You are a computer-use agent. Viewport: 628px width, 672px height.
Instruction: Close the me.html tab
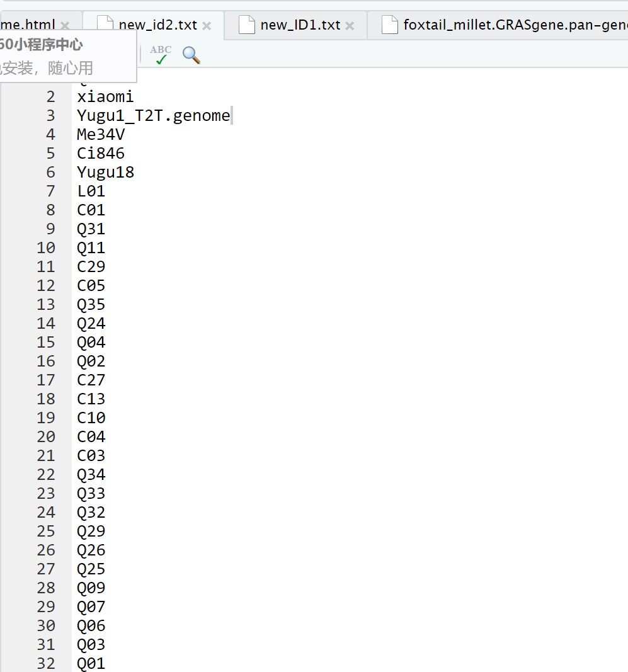click(x=65, y=25)
